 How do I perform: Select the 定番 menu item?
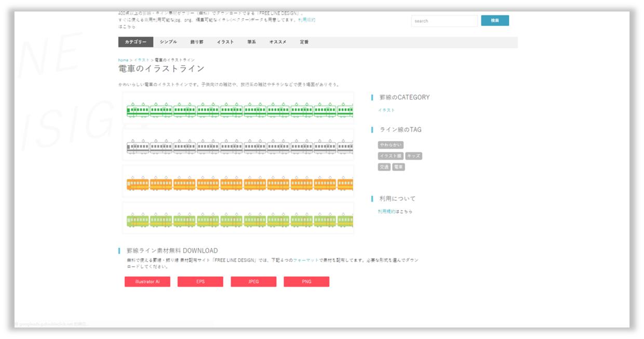click(304, 42)
